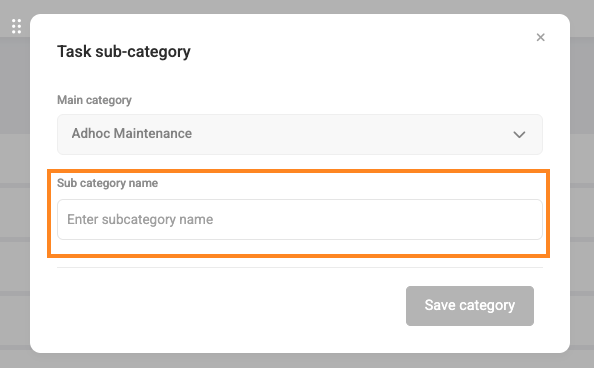Dismiss the modal using the X icon
This screenshot has height=368, width=594.
(541, 37)
